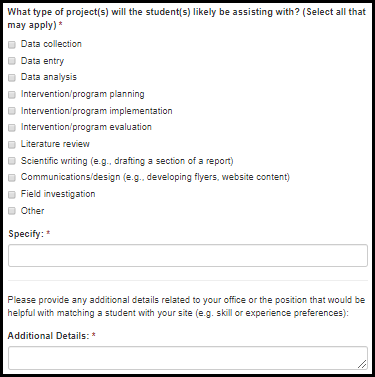Tick the Data entry checkbox
This screenshot has height=377, width=375.
[12, 61]
